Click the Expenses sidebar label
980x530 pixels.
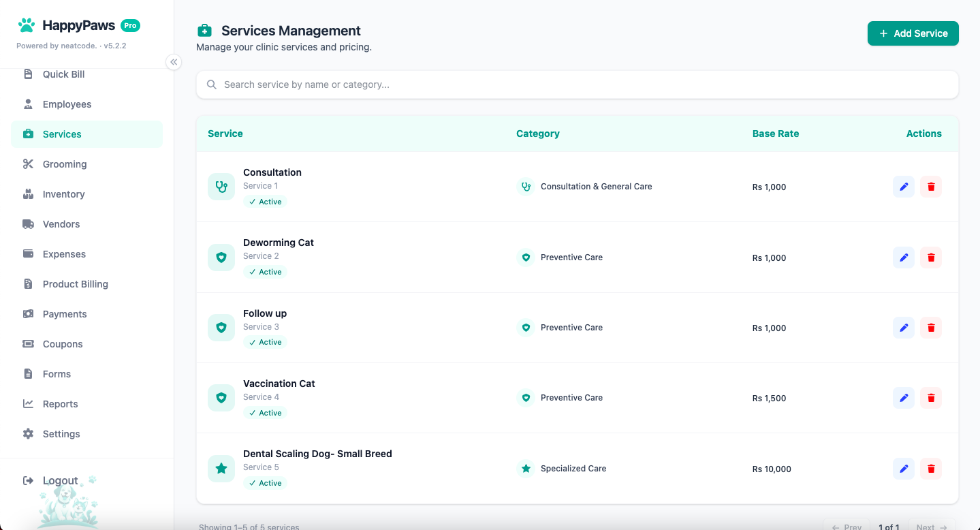click(64, 254)
